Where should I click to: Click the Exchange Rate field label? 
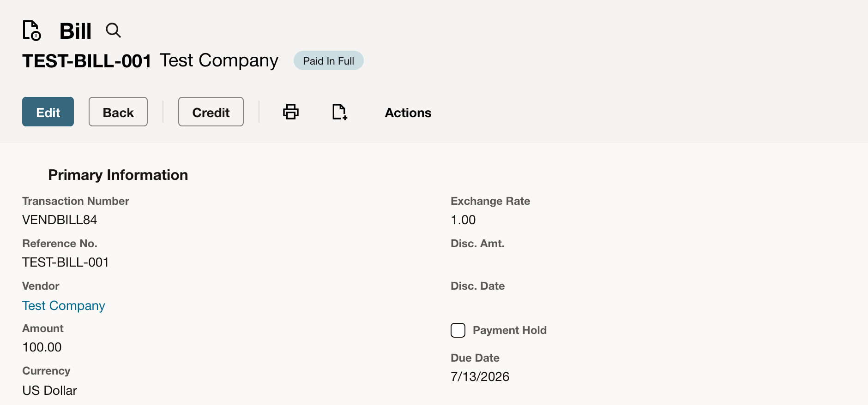pos(490,201)
